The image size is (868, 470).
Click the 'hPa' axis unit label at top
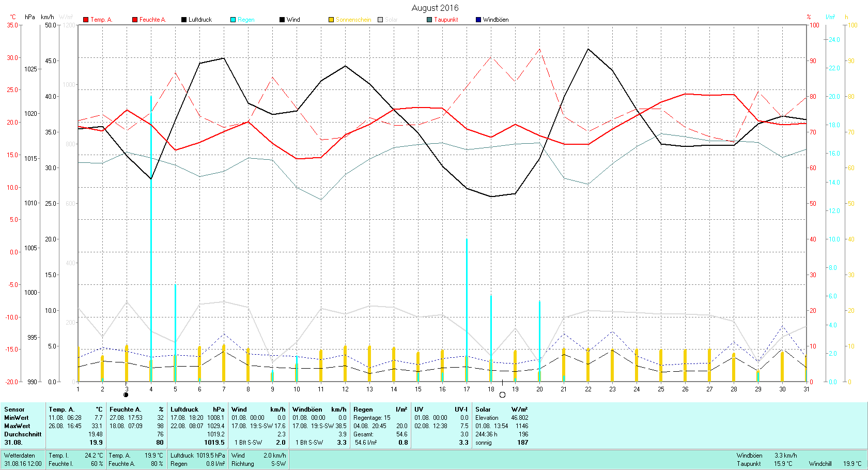30,17
